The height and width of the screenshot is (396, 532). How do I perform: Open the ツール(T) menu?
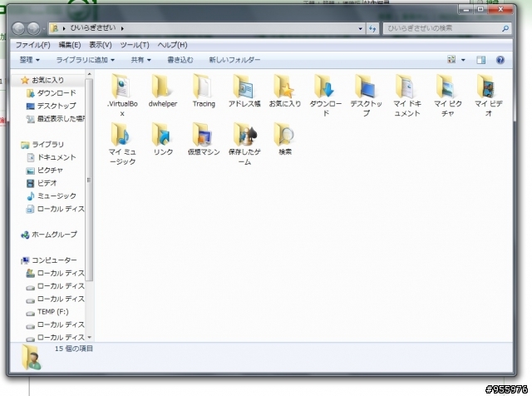click(x=135, y=45)
